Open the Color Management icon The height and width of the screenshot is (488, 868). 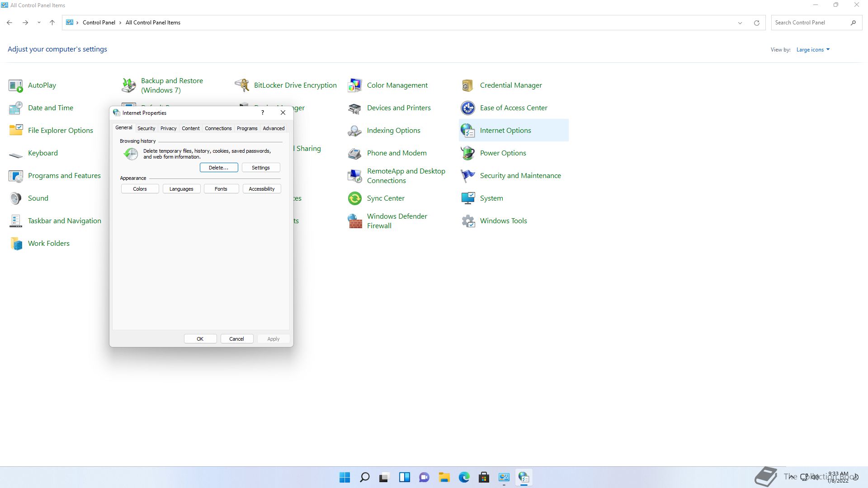pyautogui.click(x=355, y=85)
